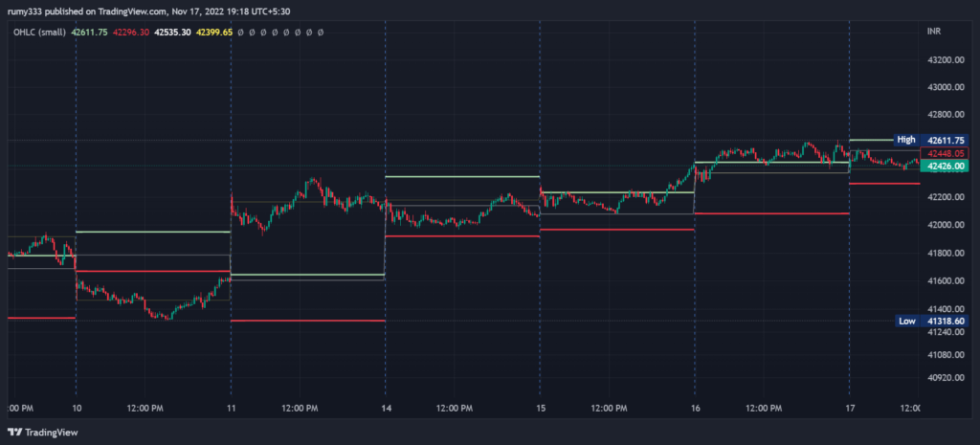Click the 43200.00 price axis label
The image size is (980, 445).
(x=947, y=60)
